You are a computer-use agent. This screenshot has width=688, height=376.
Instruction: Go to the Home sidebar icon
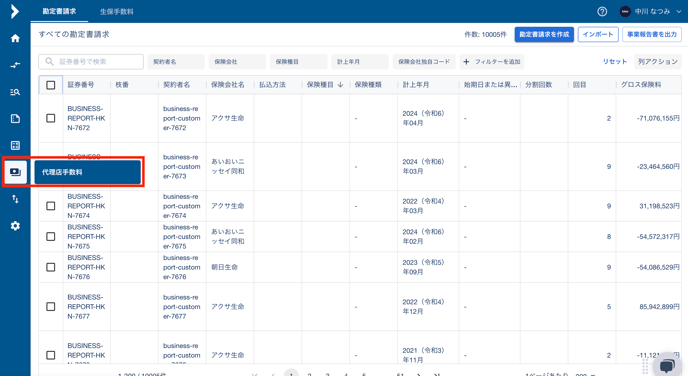pos(15,38)
